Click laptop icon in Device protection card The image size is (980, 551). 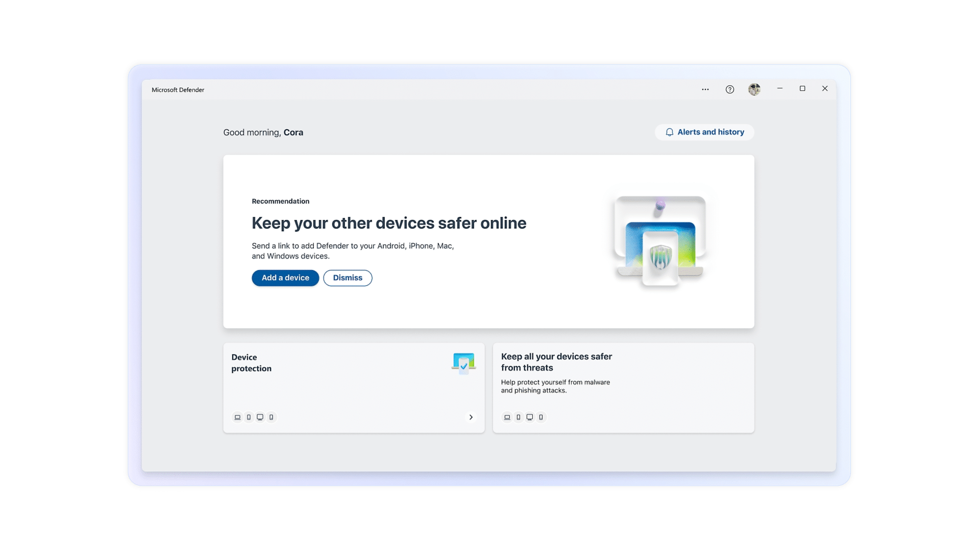pyautogui.click(x=237, y=417)
